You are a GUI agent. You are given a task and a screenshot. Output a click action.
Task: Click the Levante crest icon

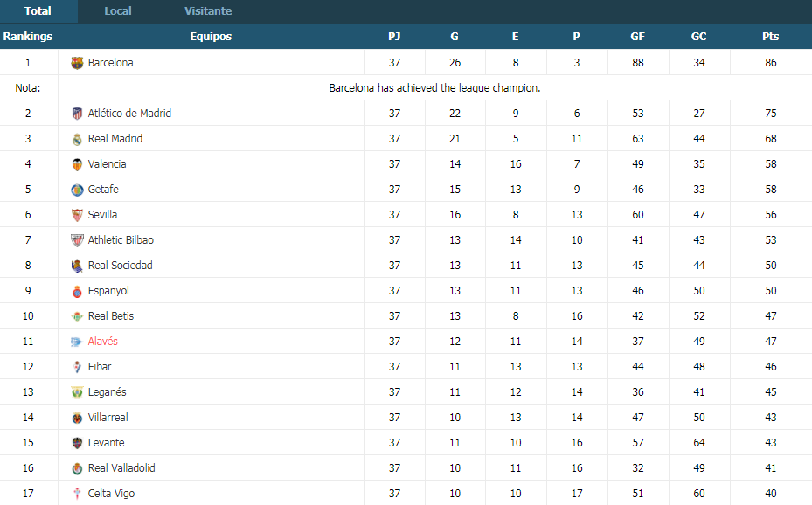[x=77, y=444]
